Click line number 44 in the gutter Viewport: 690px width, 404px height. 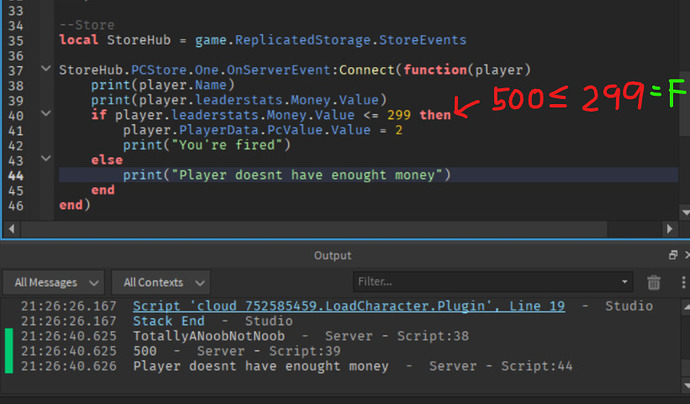[15, 176]
